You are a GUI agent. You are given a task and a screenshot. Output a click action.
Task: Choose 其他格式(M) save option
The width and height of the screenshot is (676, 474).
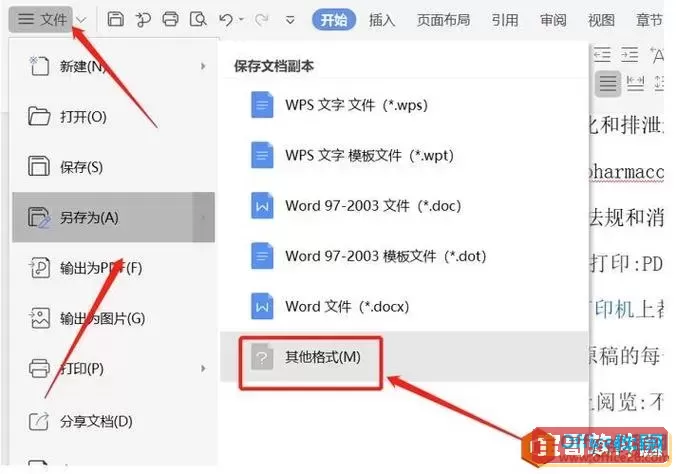click(x=404, y=357)
